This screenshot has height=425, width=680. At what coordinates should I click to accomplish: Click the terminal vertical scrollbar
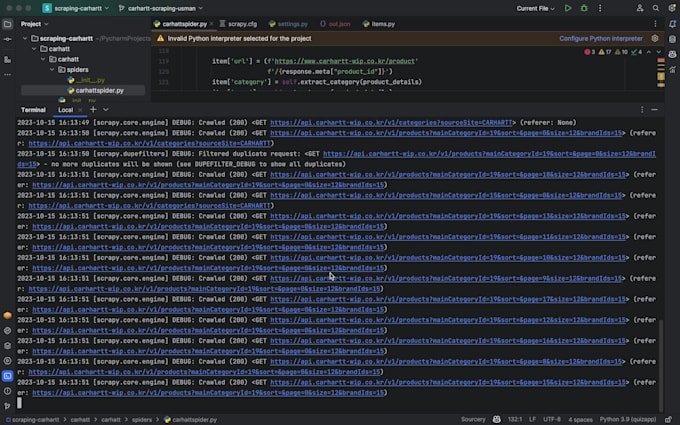click(661, 365)
